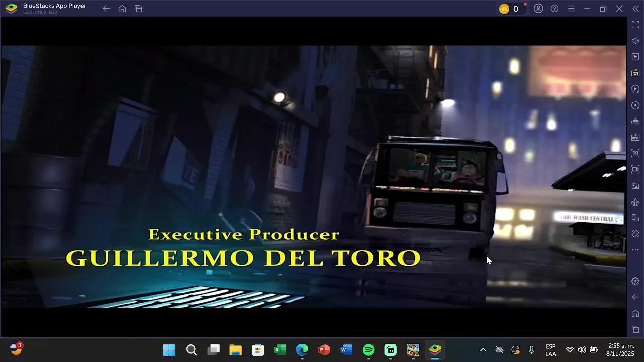644x362 pixels.
Task: Collapse the sidebar with double chevron
Action: click(635, 9)
